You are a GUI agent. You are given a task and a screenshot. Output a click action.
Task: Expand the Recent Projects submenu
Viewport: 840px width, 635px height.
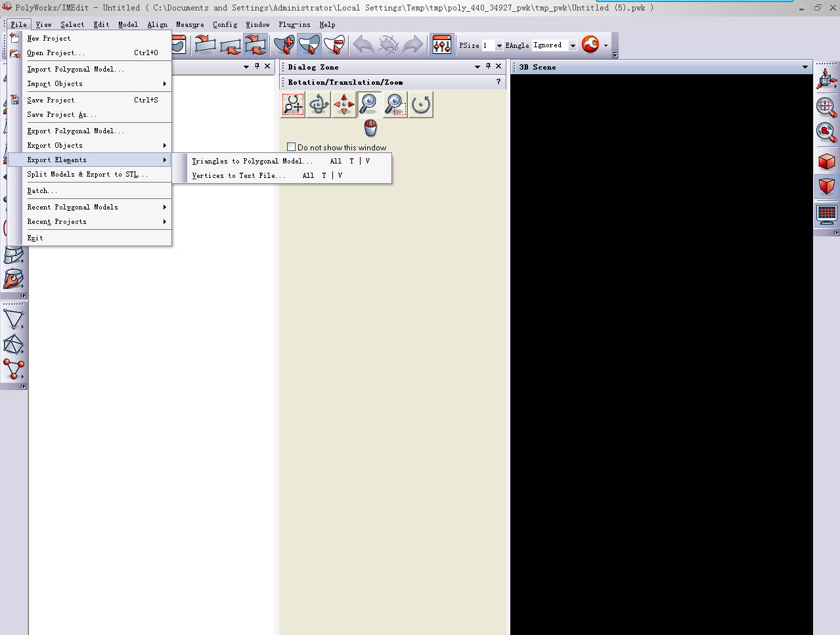[x=89, y=222]
